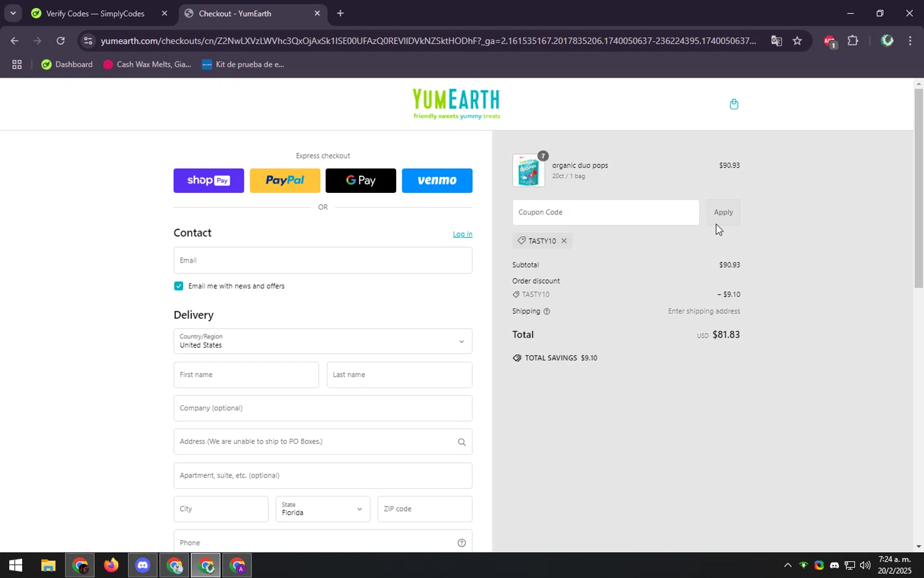The width and height of the screenshot is (924, 578).
Task: Focus the First name field
Action: click(x=246, y=375)
